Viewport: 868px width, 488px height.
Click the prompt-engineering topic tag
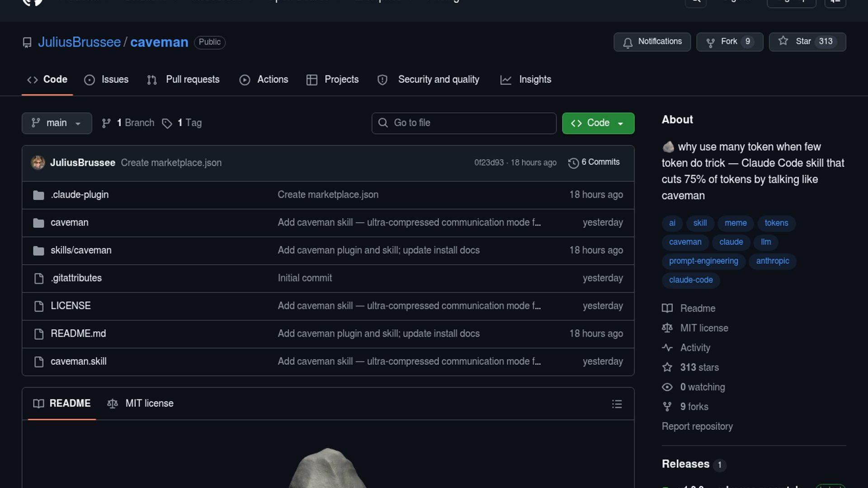[703, 261]
